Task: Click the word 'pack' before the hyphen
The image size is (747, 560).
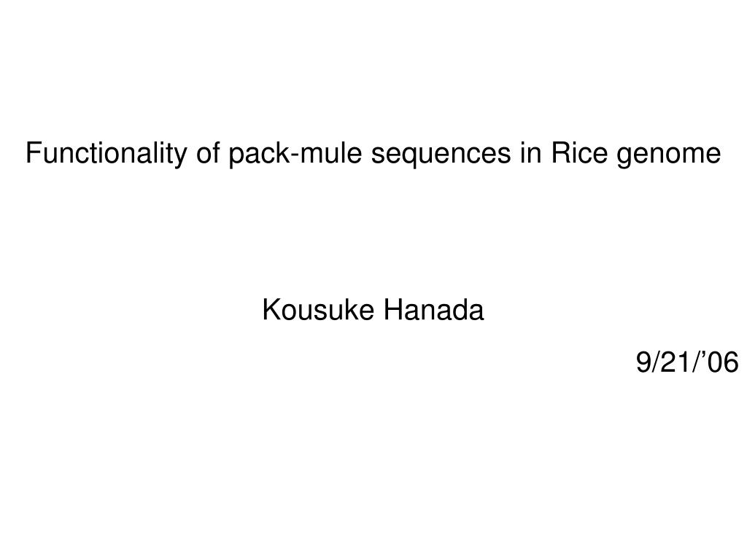Action: coord(258,155)
